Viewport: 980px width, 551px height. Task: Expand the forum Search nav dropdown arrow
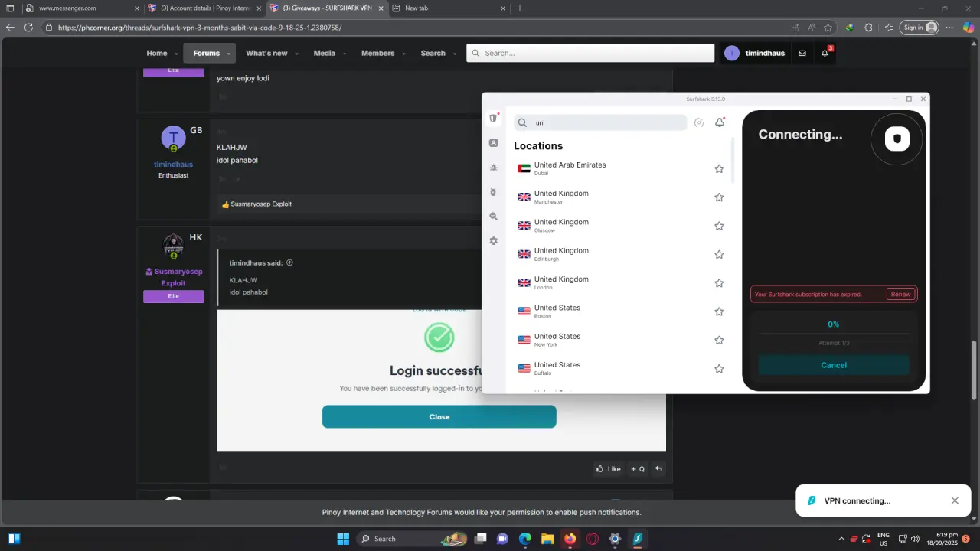pyautogui.click(x=455, y=54)
